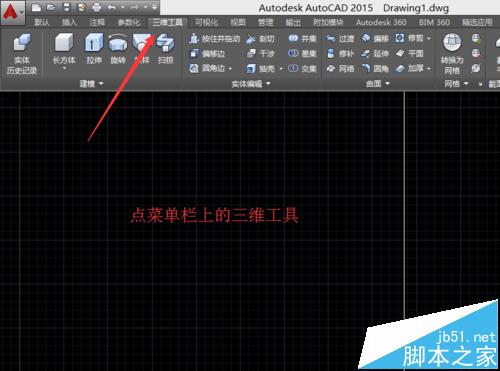
Task: Expand the 曲面 panel title
Action: point(377,84)
